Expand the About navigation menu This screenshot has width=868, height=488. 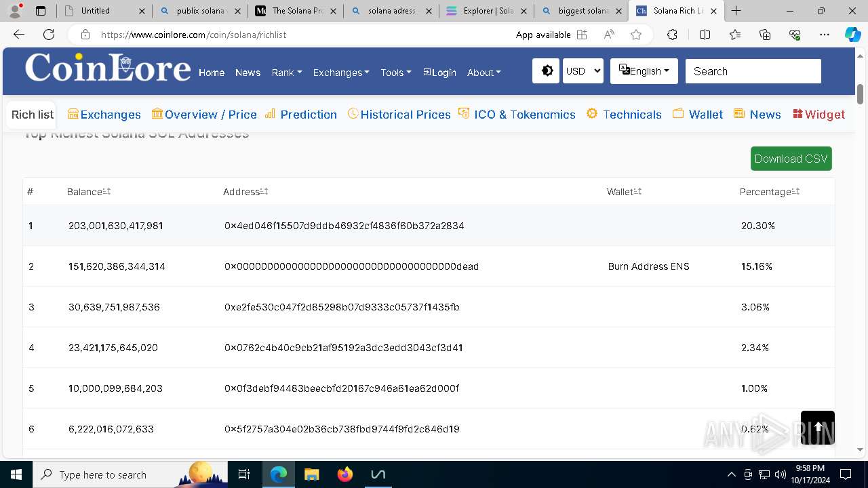pos(484,73)
